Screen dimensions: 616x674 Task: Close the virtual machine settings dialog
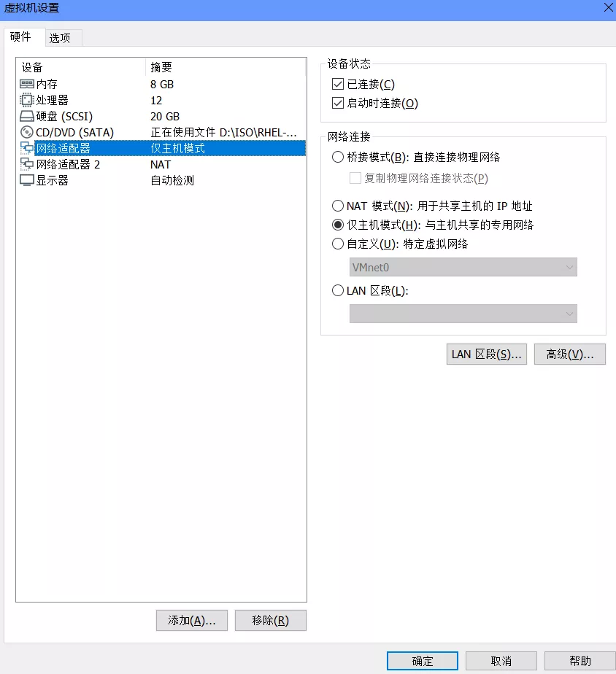coord(608,8)
